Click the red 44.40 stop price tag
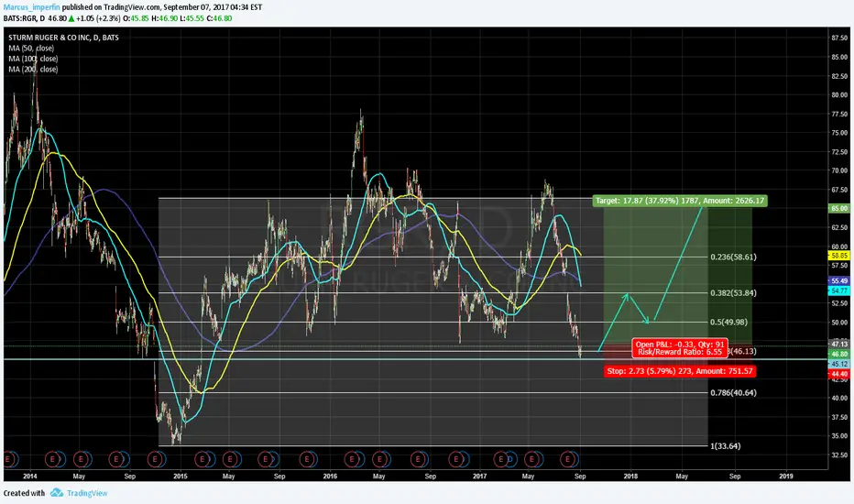 click(839, 374)
